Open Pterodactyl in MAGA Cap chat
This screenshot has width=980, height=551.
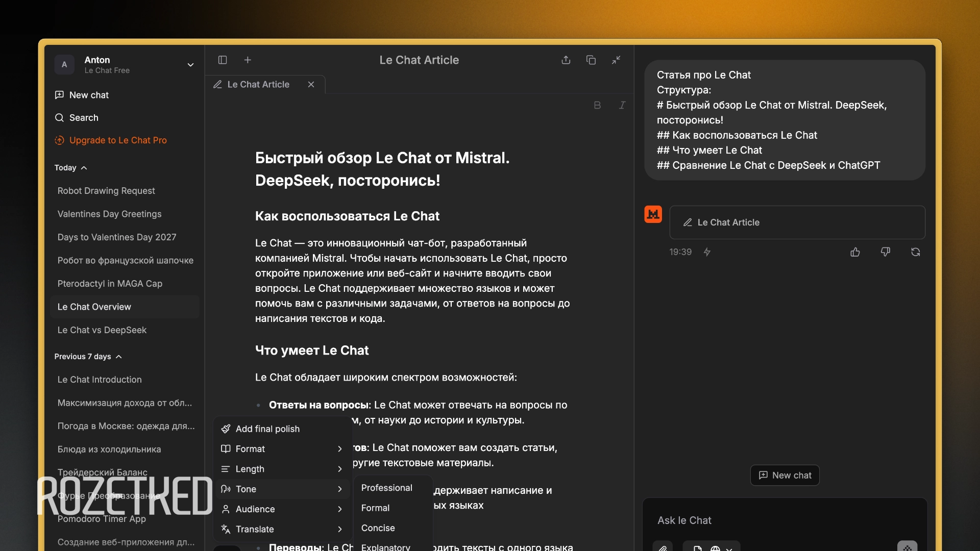[125, 284]
